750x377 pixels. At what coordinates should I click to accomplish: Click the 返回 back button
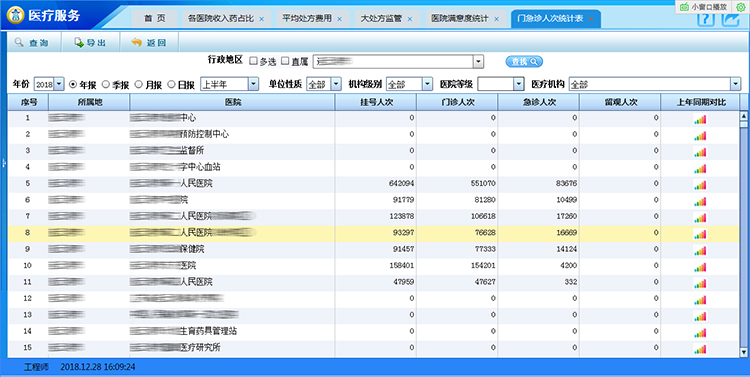pos(149,43)
